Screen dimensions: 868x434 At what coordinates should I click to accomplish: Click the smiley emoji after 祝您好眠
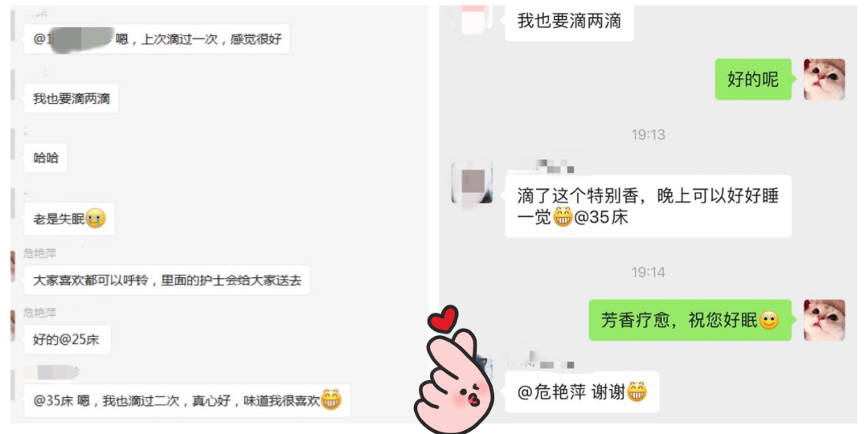[769, 320]
